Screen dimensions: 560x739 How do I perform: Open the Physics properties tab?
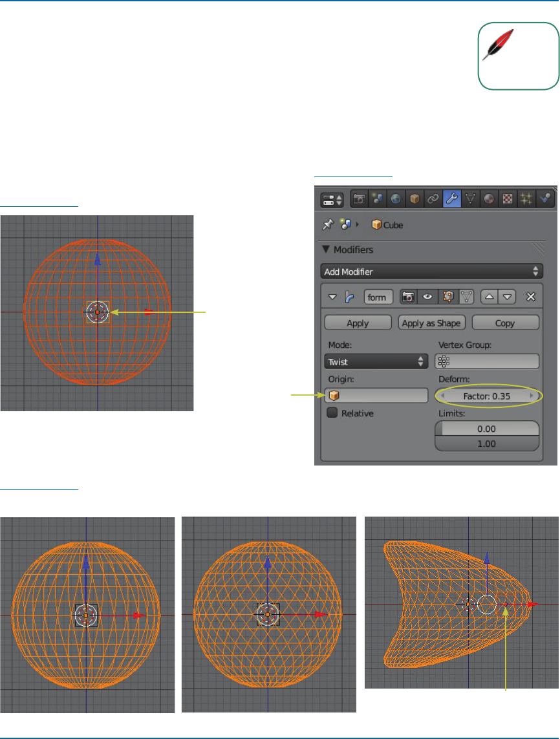[x=545, y=199]
